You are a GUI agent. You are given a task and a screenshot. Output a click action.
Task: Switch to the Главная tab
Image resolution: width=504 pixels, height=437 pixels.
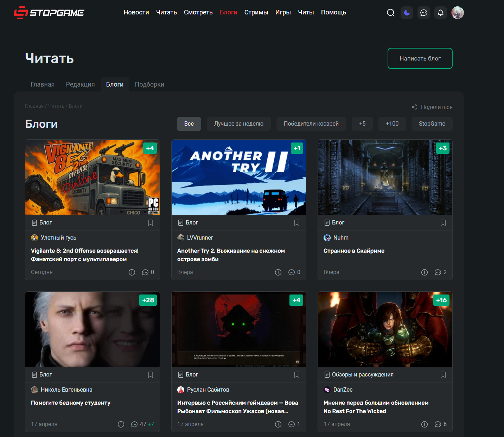click(43, 84)
